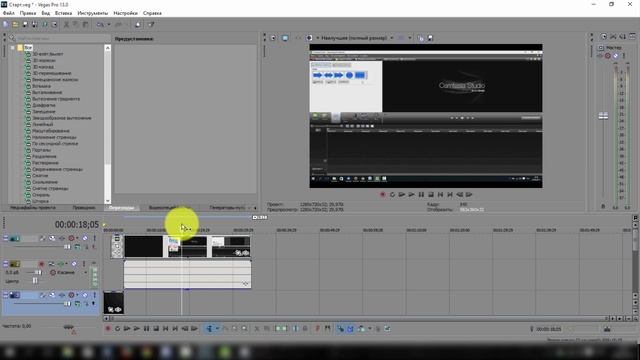Arm the audio track for recording
This screenshot has width=640, height=360.
pyautogui.click(x=41, y=264)
